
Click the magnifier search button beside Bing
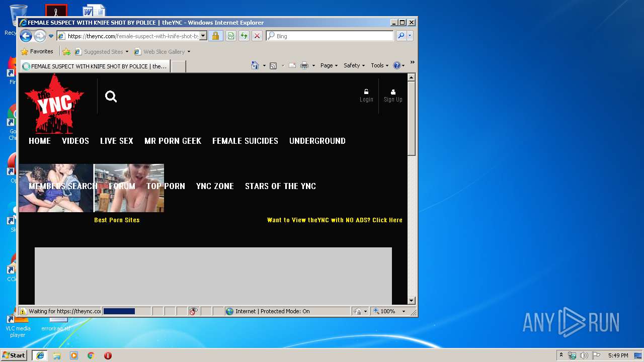tap(401, 36)
